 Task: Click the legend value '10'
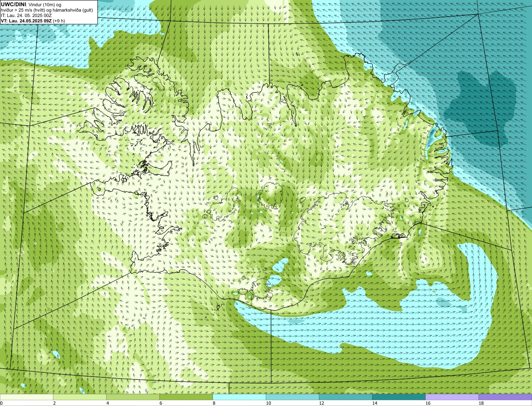tap(268, 403)
